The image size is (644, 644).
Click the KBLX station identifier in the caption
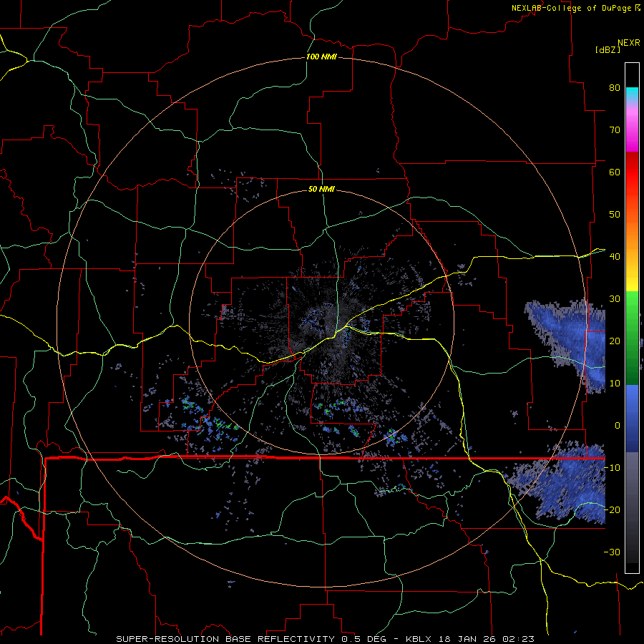pos(419,639)
